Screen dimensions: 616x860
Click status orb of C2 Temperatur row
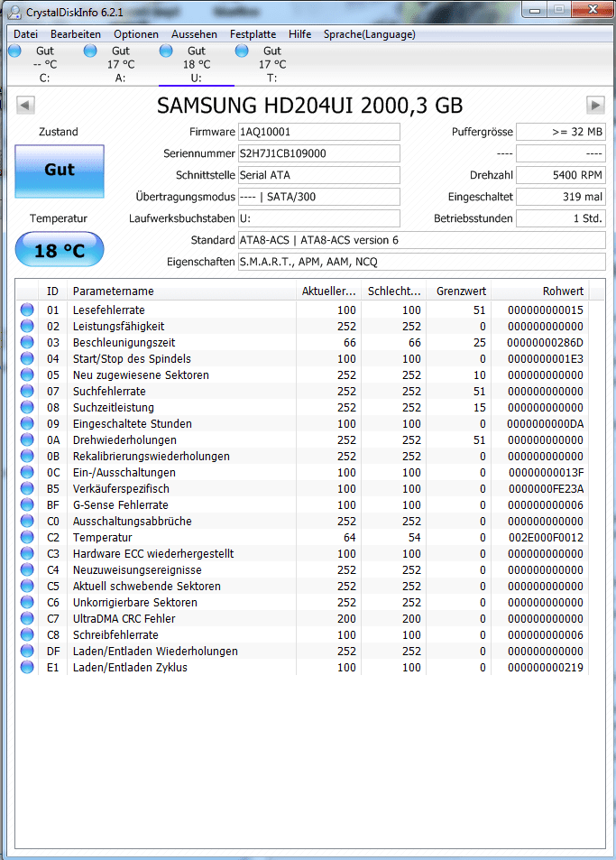coord(27,538)
